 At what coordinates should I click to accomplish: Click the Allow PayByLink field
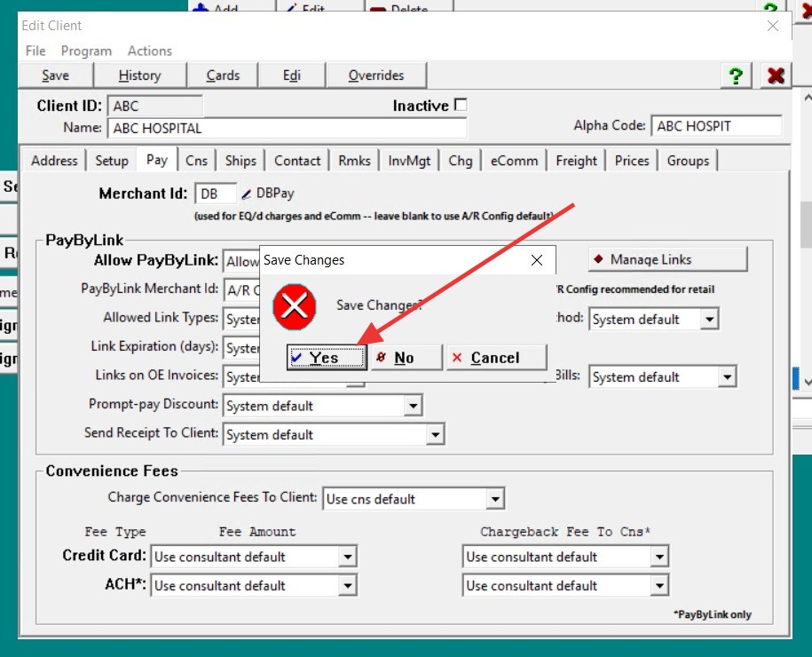[241, 261]
